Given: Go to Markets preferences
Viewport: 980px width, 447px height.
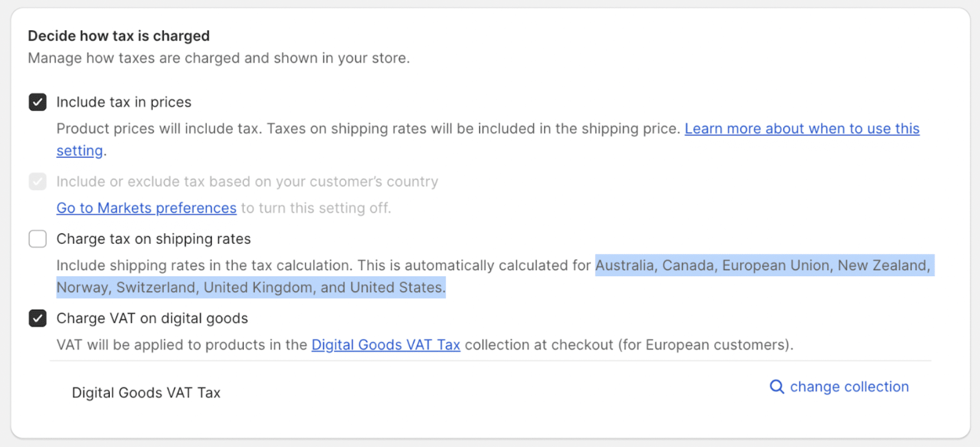Looking at the screenshot, I should point(146,208).
